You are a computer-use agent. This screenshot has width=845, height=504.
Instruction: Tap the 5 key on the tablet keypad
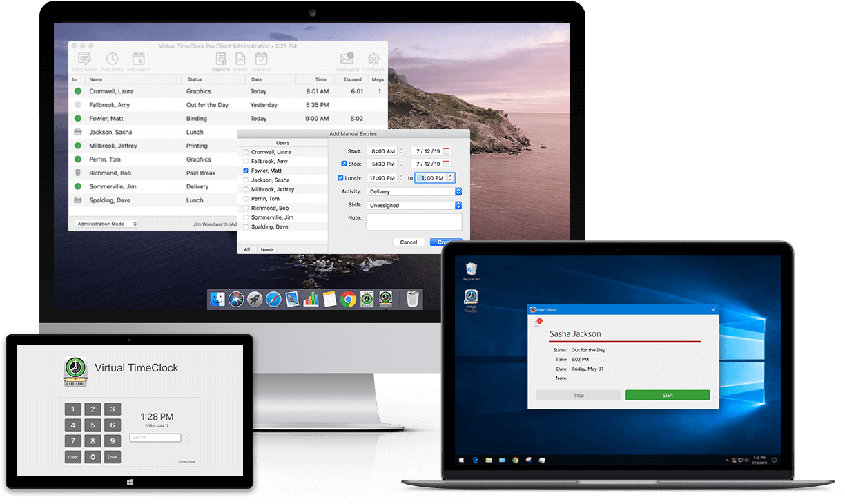click(93, 425)
